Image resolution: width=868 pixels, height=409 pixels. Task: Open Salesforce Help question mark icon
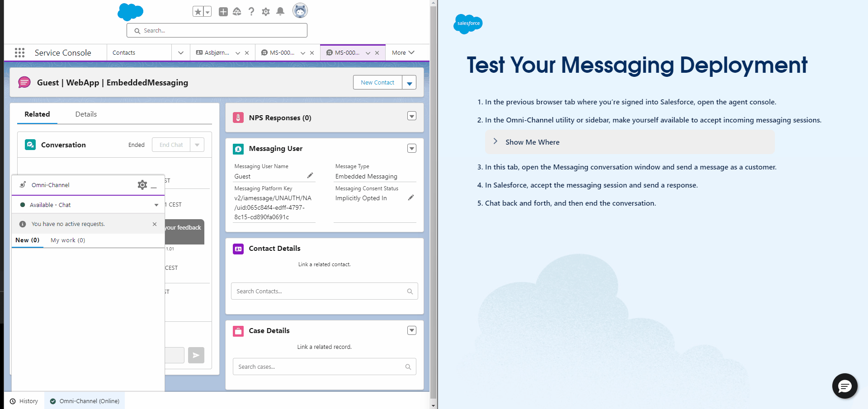tap(251, 11)
